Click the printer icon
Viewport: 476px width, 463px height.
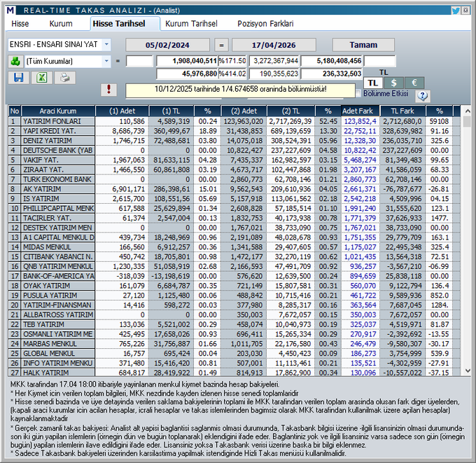point(65,78)
